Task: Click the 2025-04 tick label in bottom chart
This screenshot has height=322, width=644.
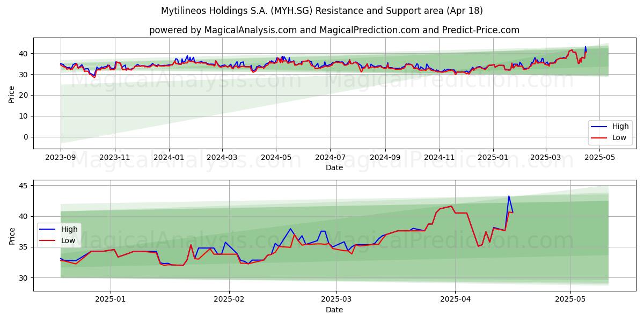Action: click(x=455, y=301)
